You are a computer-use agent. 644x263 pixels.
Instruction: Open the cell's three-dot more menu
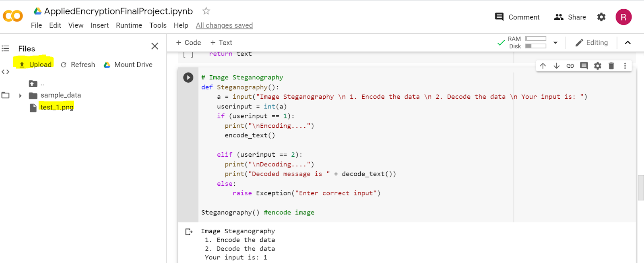click(x=625, y=66)
